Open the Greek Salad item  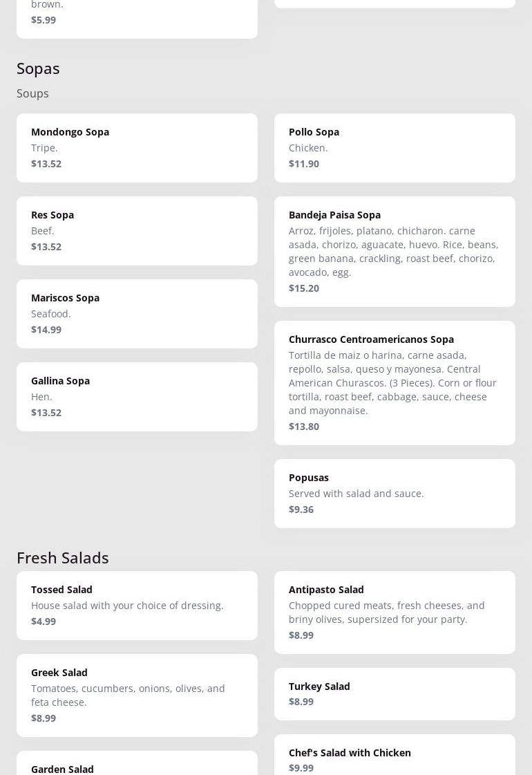pos(137,695)
